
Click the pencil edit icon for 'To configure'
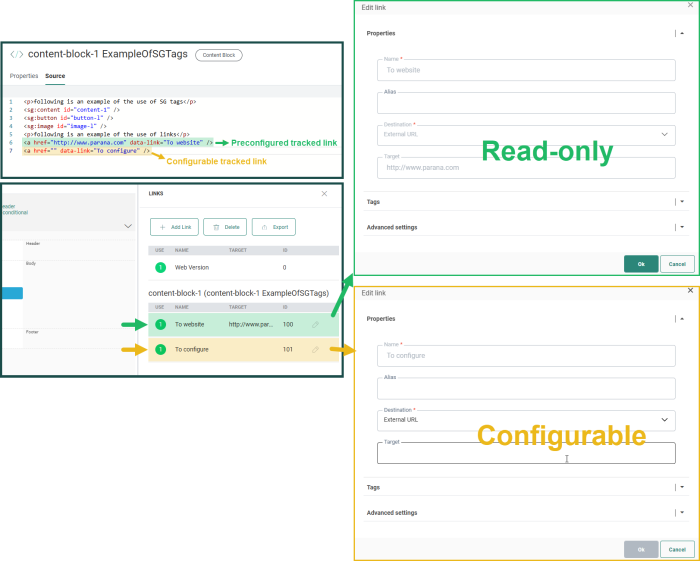315,349
